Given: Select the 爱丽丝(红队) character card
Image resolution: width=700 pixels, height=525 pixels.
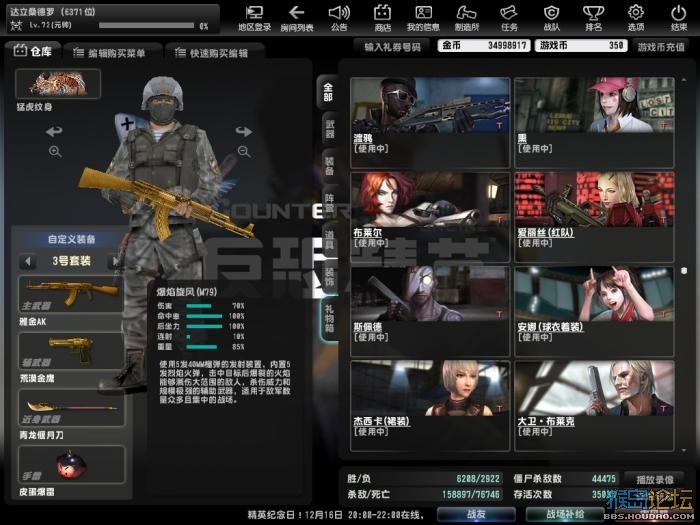Looking at the screenshot, I should [594, 217].
